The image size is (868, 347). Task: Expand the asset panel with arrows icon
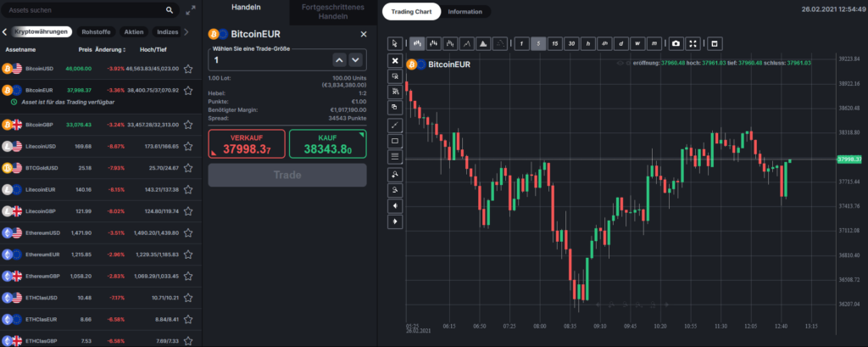(191, 10)
